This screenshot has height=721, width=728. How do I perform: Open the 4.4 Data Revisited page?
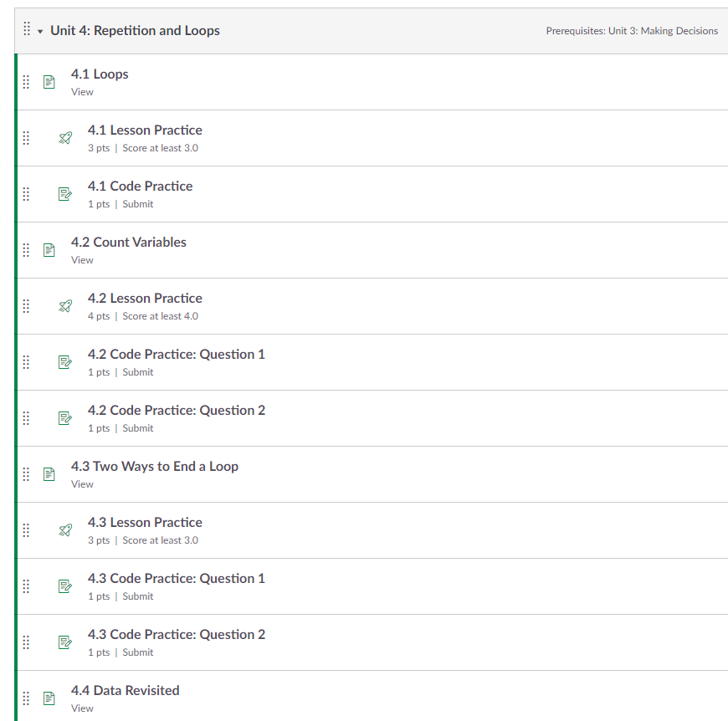[126, 691]
